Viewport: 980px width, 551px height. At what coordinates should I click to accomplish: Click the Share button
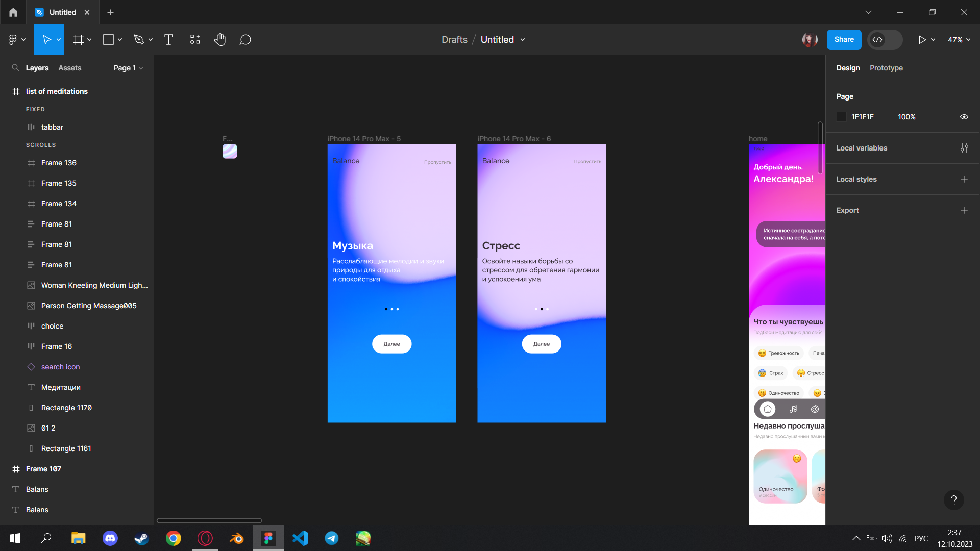[844, 40]
